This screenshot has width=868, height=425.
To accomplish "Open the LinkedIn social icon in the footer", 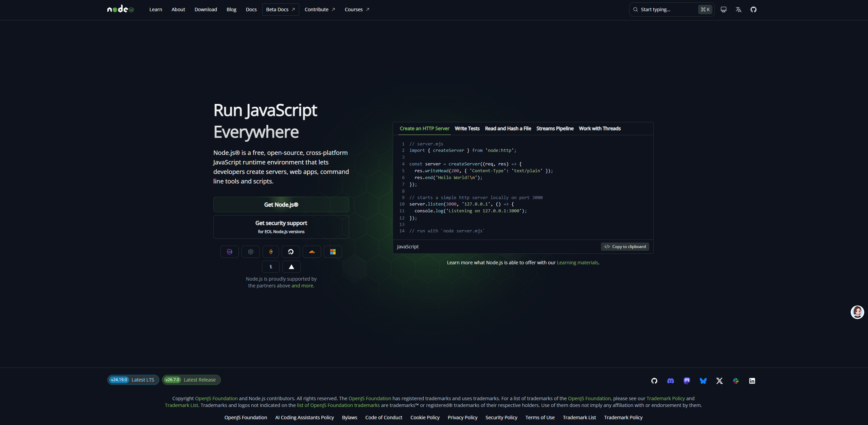I will coord(752,381).
